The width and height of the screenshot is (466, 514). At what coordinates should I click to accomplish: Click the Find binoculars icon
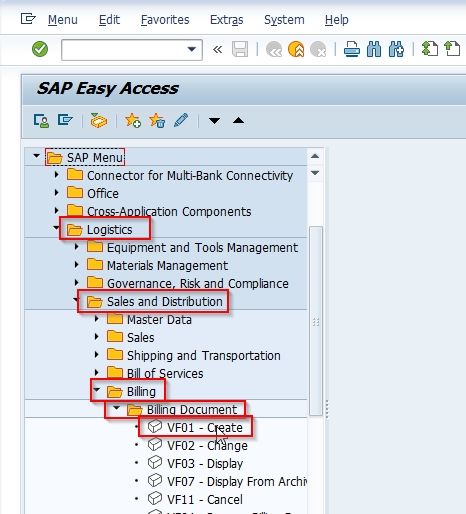click(374, 49)
